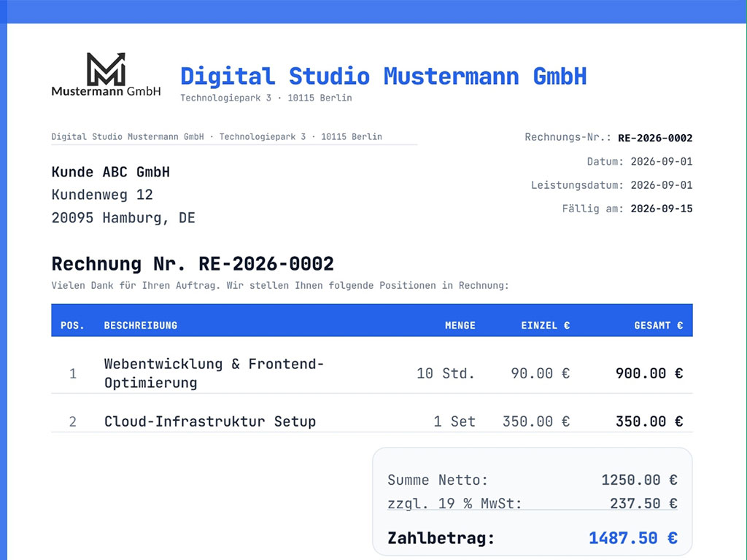Click the 'Fällig am:' label

coord(592,209)
